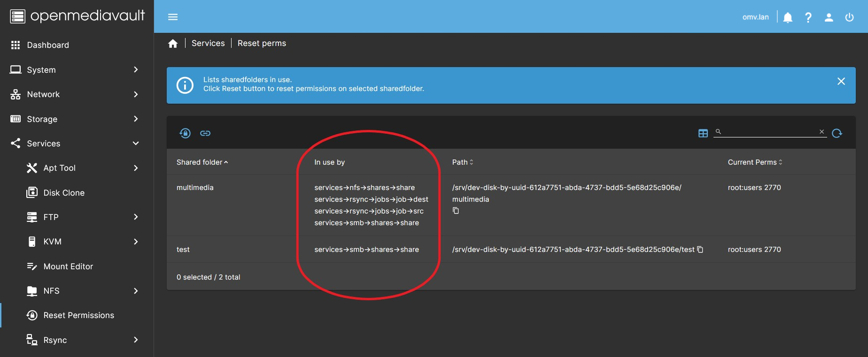Open the notifications bell
This screenshot has width=868, height=357.
[788, 17]
